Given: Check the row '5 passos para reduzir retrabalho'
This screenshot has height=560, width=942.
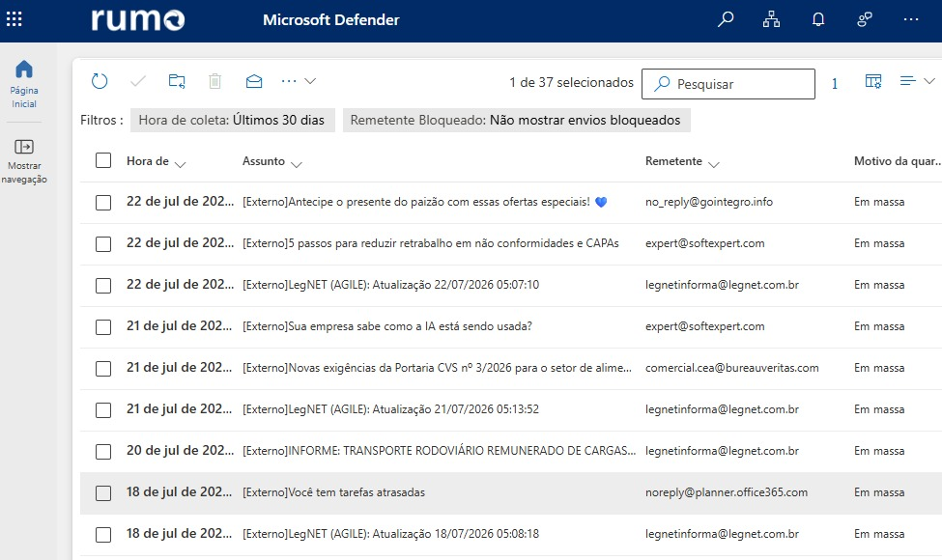Looking at the screenshot, I should (103, 243).
